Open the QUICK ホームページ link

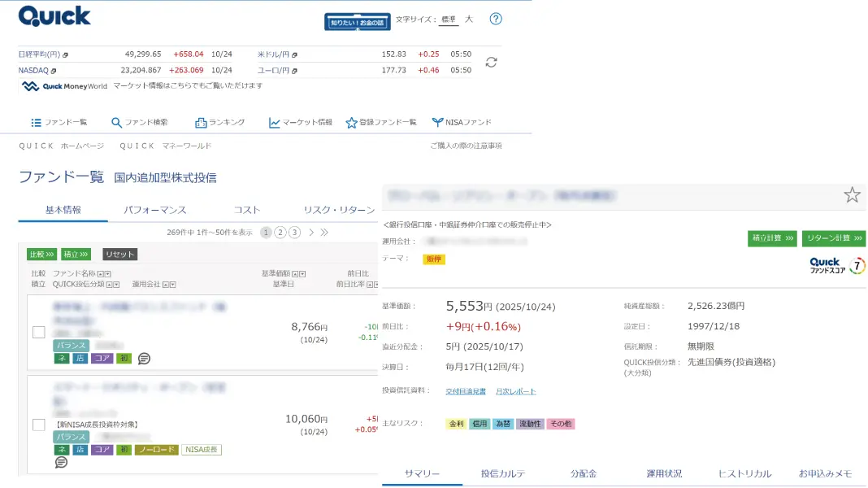[x=62, y=146]
